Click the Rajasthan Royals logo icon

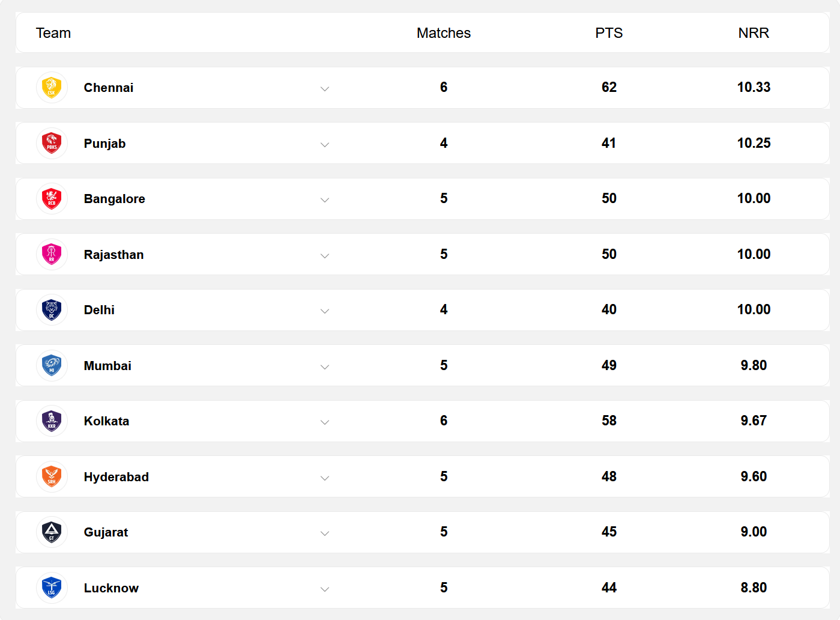point(52,255)
